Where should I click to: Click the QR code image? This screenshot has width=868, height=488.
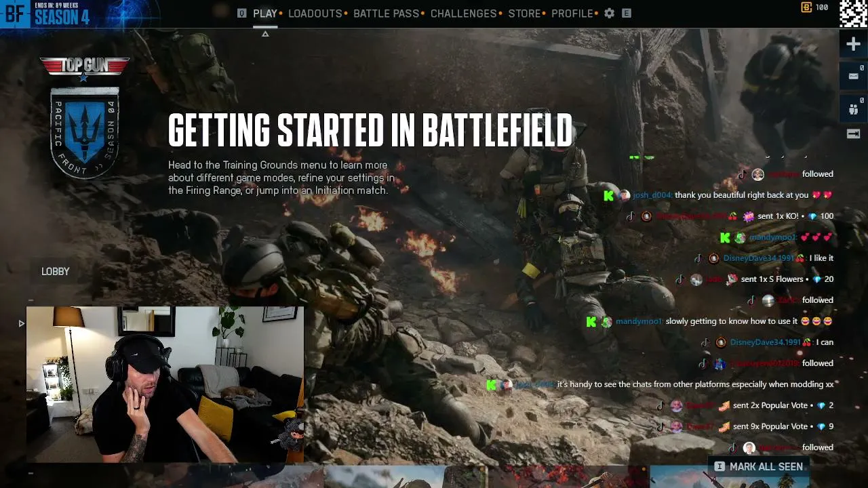click(x=853, y=14)
